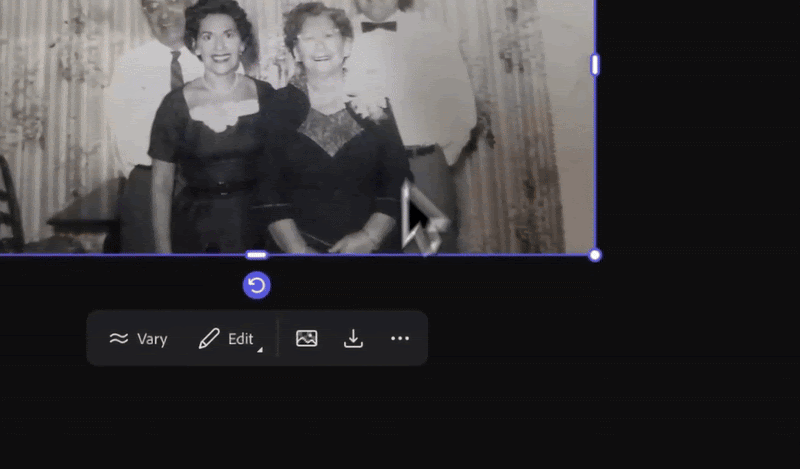Expand the Edit dropdown arrow
Image resolution: width=800 pixels, height=469 pixels.
click(260, 350)
